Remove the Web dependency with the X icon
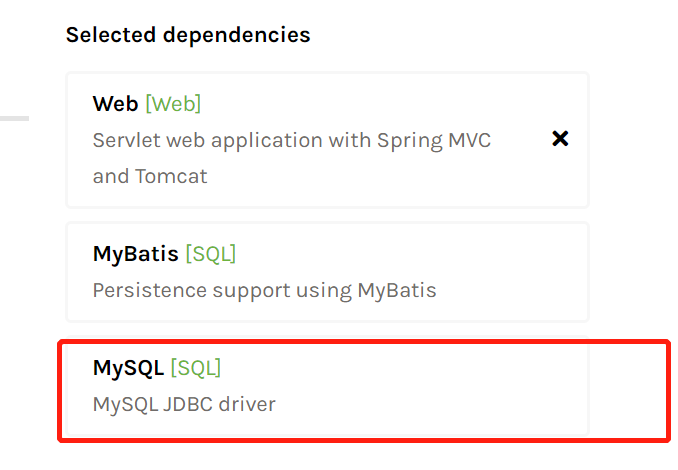Viewport: 678px width, 470px height. 560,139
